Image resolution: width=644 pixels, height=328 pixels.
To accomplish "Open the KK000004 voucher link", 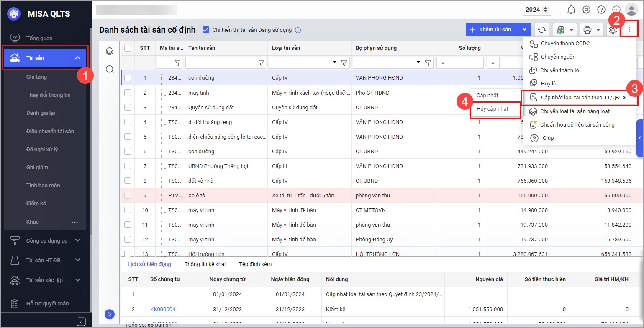I will tap(163, 310).
